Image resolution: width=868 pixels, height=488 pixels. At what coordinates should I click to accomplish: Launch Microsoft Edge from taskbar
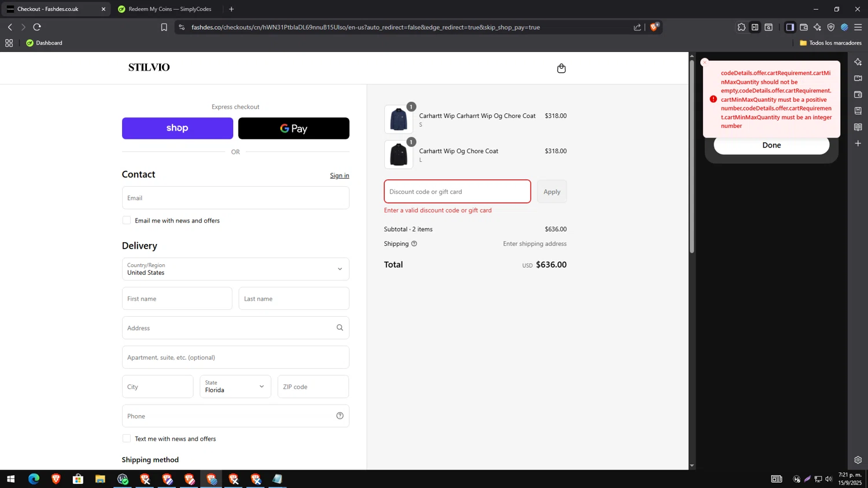coord(34,479)
